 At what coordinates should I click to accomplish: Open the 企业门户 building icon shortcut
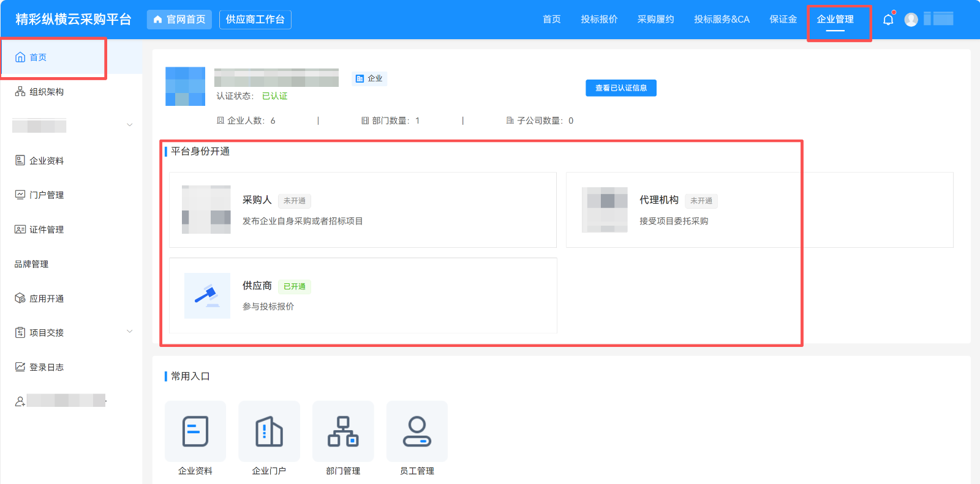point(269,431)
